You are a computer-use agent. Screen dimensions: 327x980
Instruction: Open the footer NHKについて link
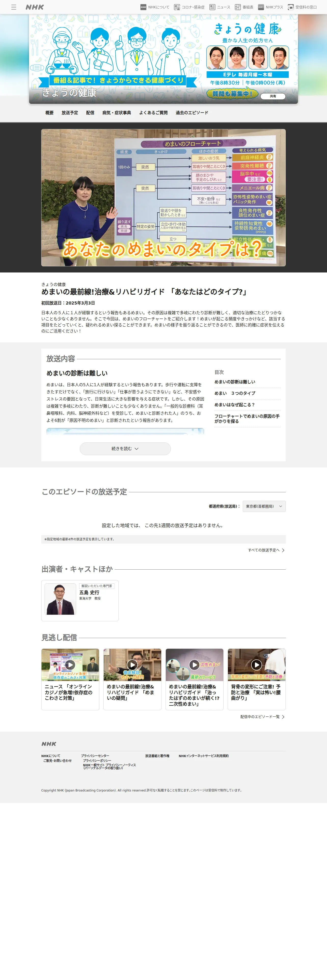(x=51, y=756)
